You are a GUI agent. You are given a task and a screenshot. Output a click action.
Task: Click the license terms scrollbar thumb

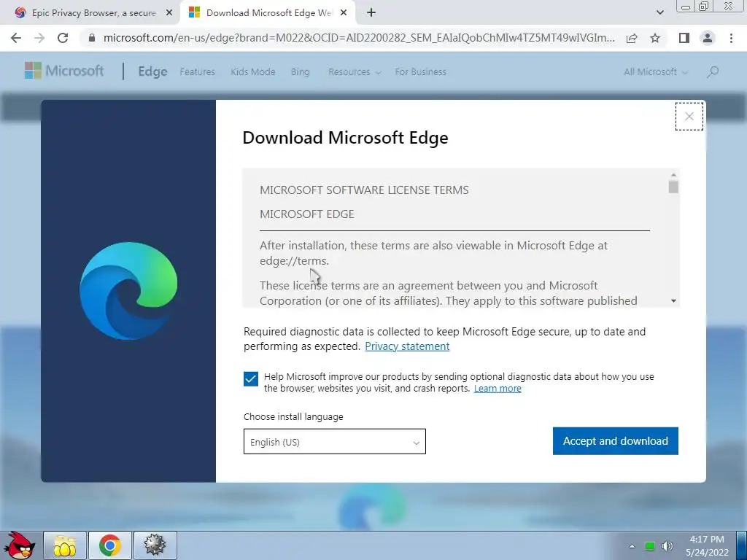[673, 186]
